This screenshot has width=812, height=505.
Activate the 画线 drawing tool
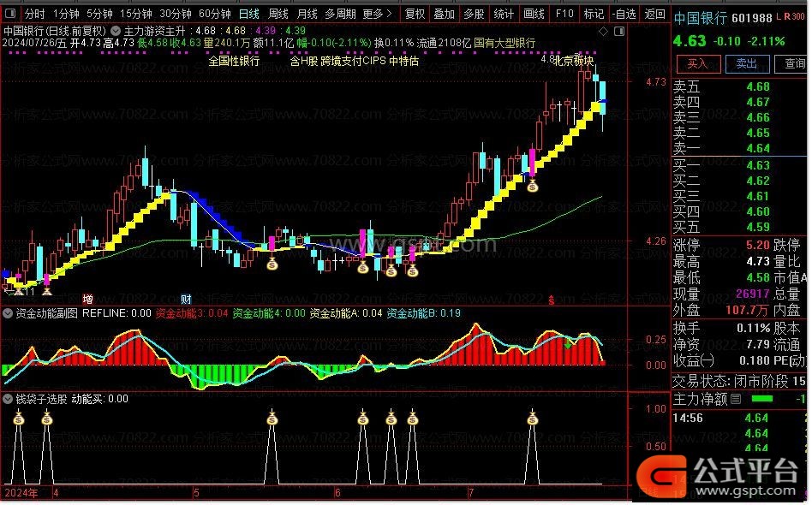534,14
